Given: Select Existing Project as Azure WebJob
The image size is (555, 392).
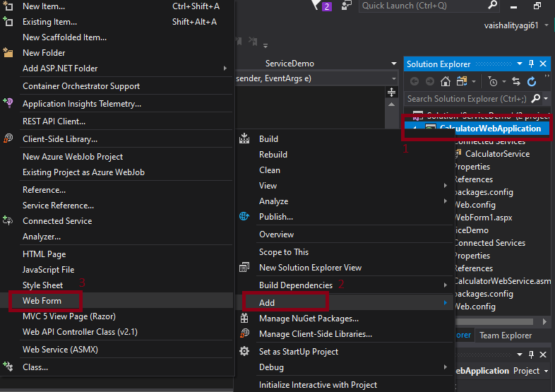Looking at the screenshot, I should (117, 172).
